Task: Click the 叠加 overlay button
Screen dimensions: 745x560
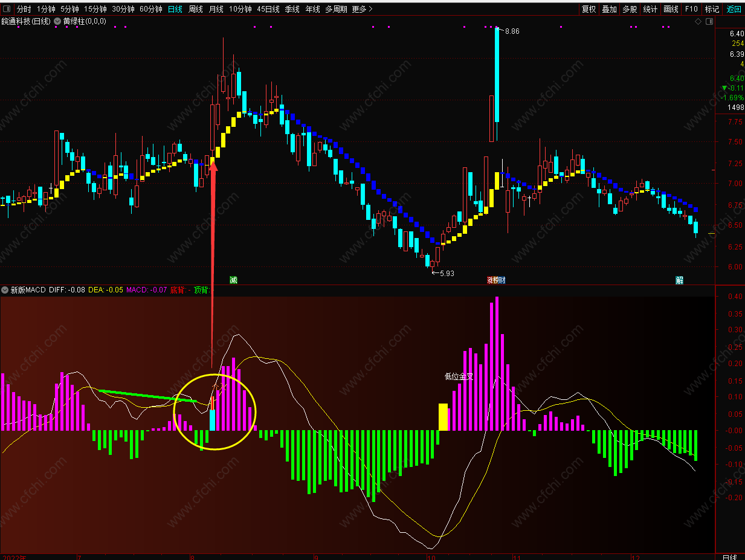Action: (609, 9)
